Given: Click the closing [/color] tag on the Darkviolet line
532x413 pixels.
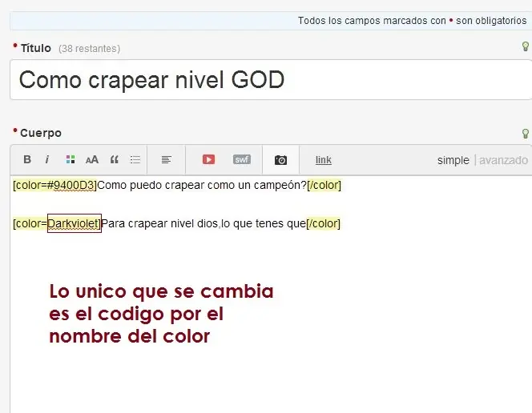Looking at the screenshot, I should click(x=323, y=223).
